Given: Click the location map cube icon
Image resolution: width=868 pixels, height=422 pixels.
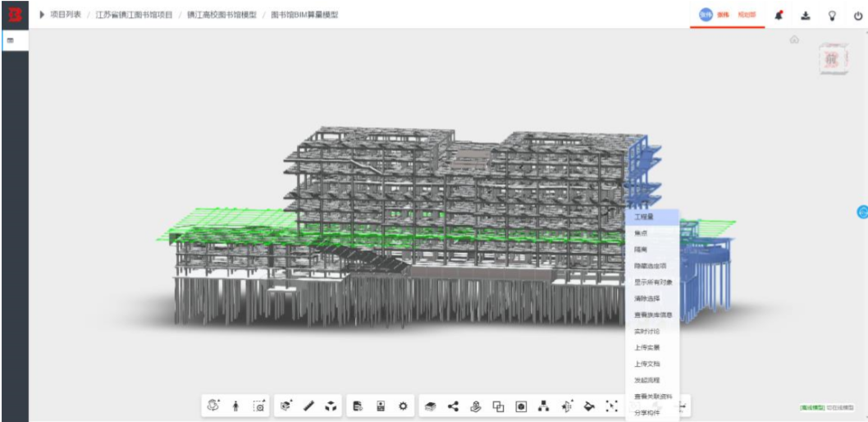Looking at the screenshot, I should pos(476,406).
